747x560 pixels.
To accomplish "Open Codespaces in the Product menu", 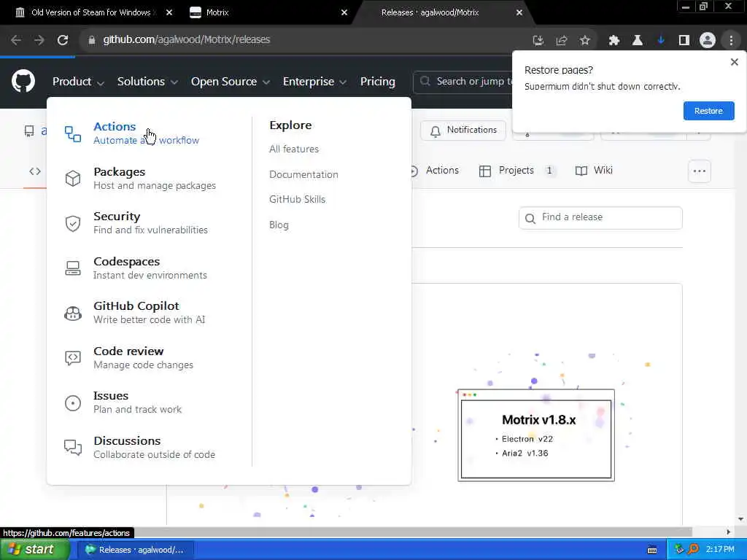I will [x=150, y=268].
